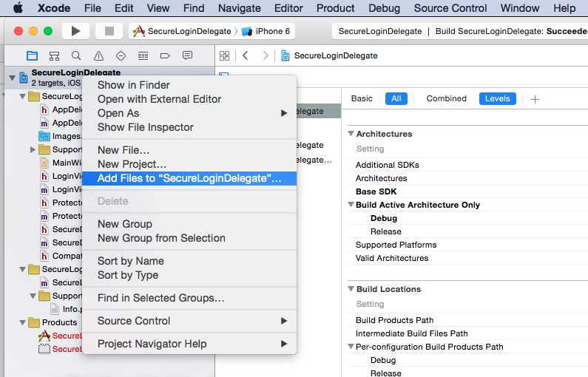Collapse Per-configuration Build Products Path

coord(351,346)
